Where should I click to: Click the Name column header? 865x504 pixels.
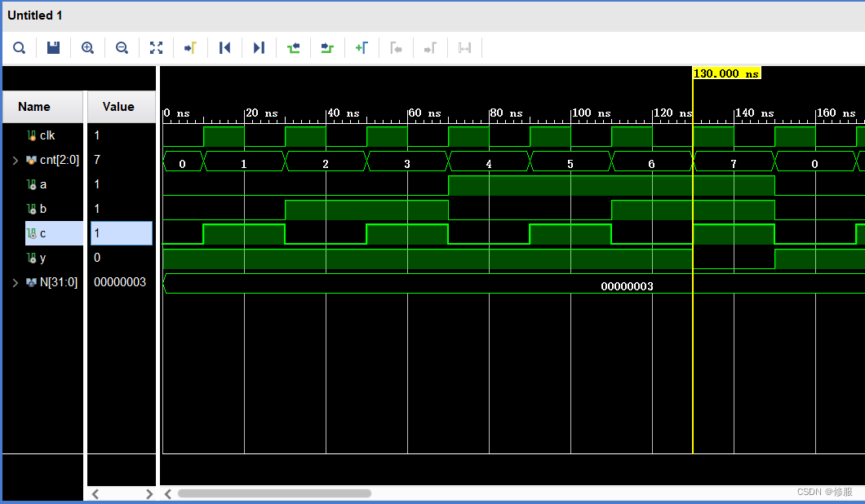pyautogui.click(x=34, y=107)
